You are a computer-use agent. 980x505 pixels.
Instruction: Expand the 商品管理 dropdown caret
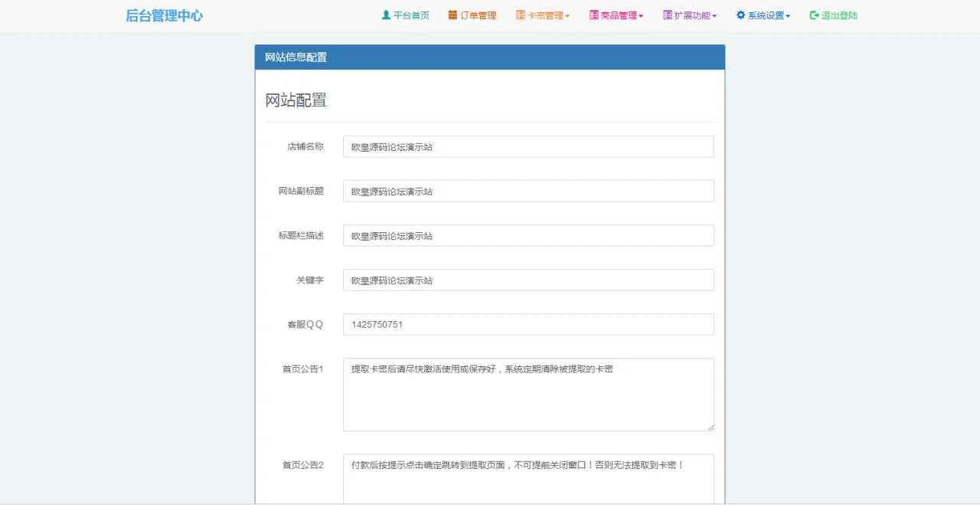[x=641, y=16]
